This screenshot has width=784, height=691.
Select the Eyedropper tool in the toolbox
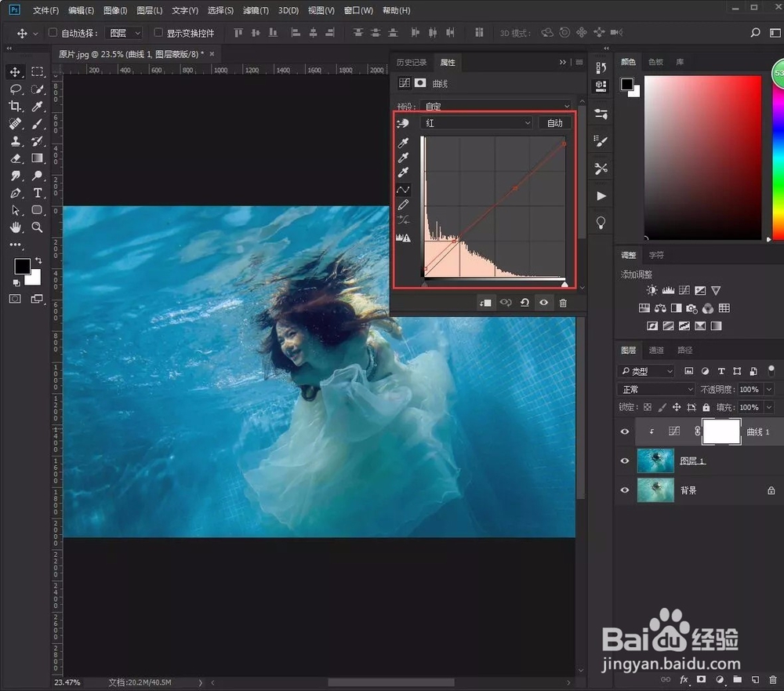coord(37,106)
